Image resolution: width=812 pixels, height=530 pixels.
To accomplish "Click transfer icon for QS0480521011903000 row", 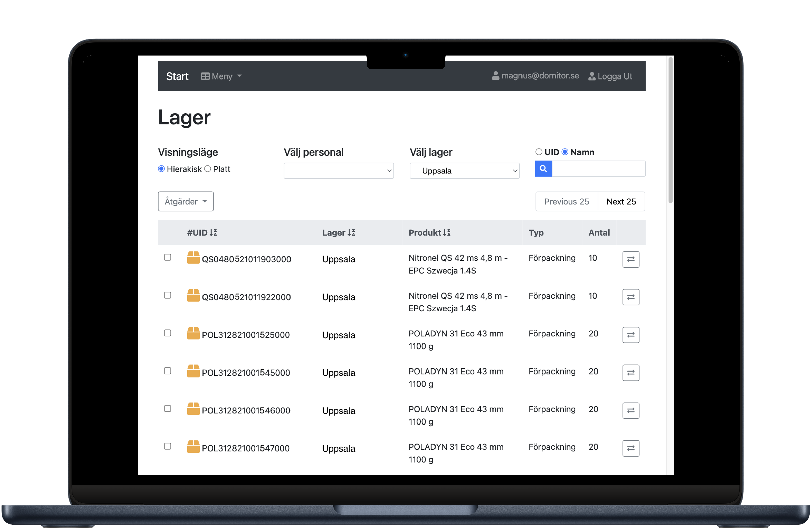I will (x=630, y=259).
